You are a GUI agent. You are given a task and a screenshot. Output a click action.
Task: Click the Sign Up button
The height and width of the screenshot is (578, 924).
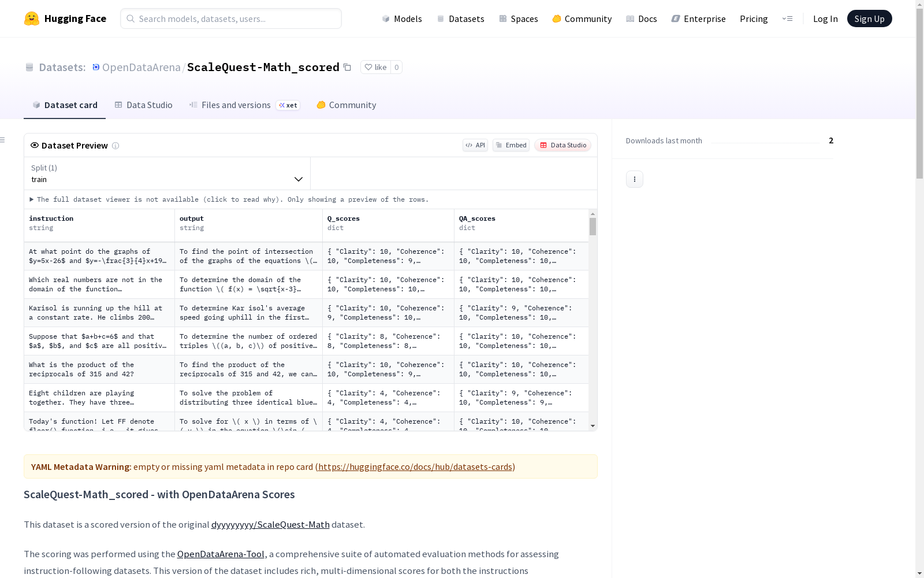[870, 18]
